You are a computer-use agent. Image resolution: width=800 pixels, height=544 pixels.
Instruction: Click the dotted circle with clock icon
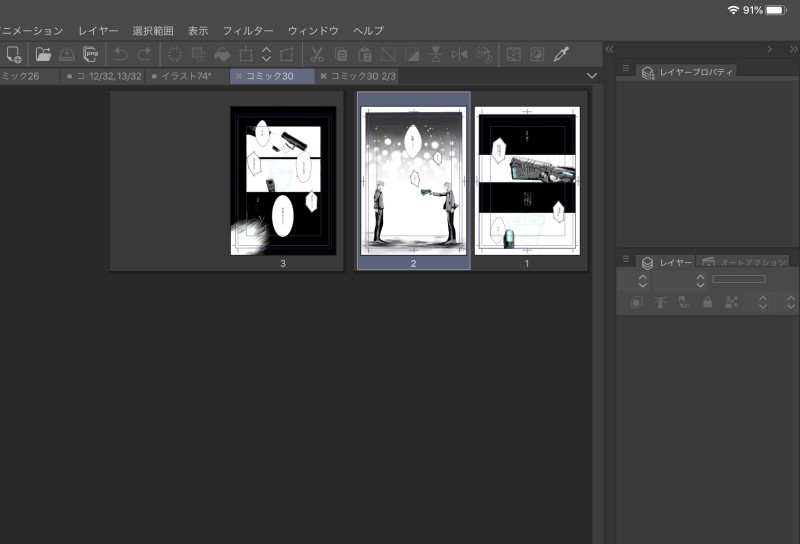coord(483,54)
